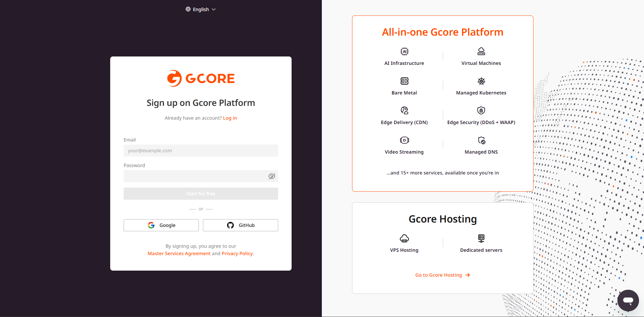The image size is (644, 317).
Task: Click the globe language icon
Action: click(x=188, y=9)
